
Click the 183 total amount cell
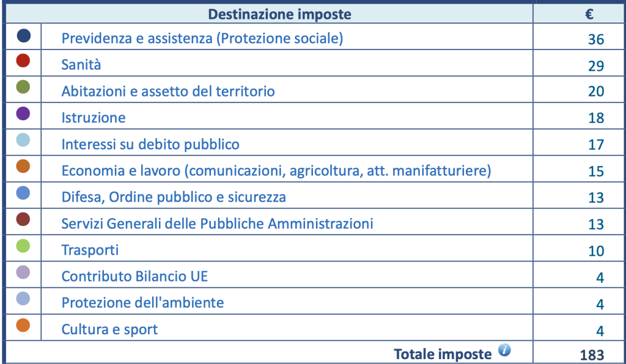[x=579, y=353]
